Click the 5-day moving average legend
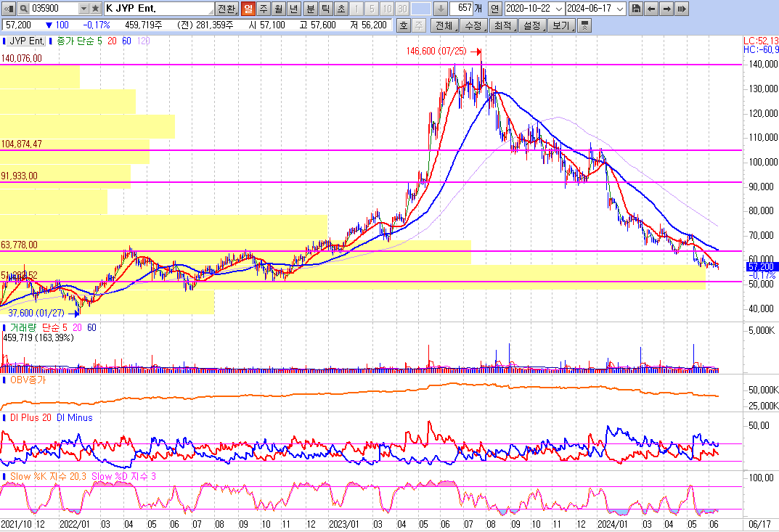 tap(99, 41)
